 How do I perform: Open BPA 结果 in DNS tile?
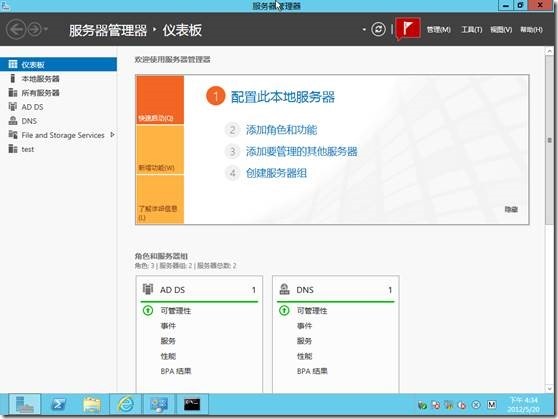(x=312, y=371)
